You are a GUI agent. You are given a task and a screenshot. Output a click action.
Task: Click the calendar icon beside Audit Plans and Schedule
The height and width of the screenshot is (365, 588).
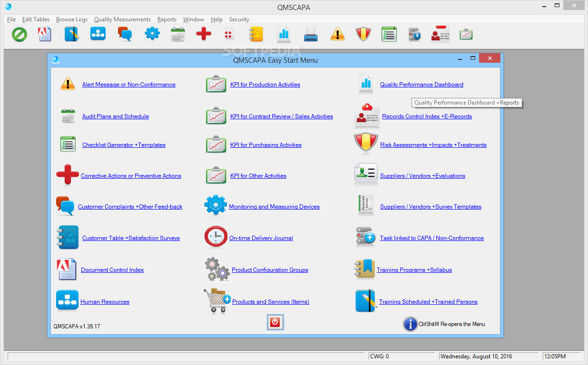tap(68, 116)
